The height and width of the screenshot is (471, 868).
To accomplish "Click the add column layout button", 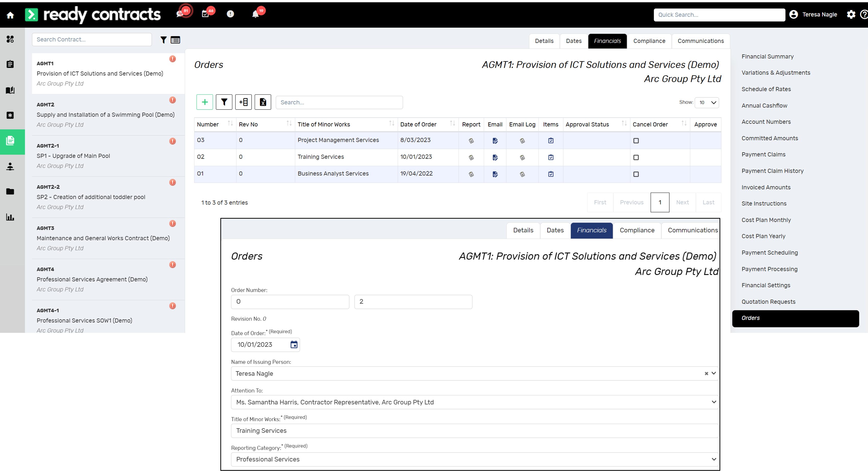I will (x=243, y=102).
